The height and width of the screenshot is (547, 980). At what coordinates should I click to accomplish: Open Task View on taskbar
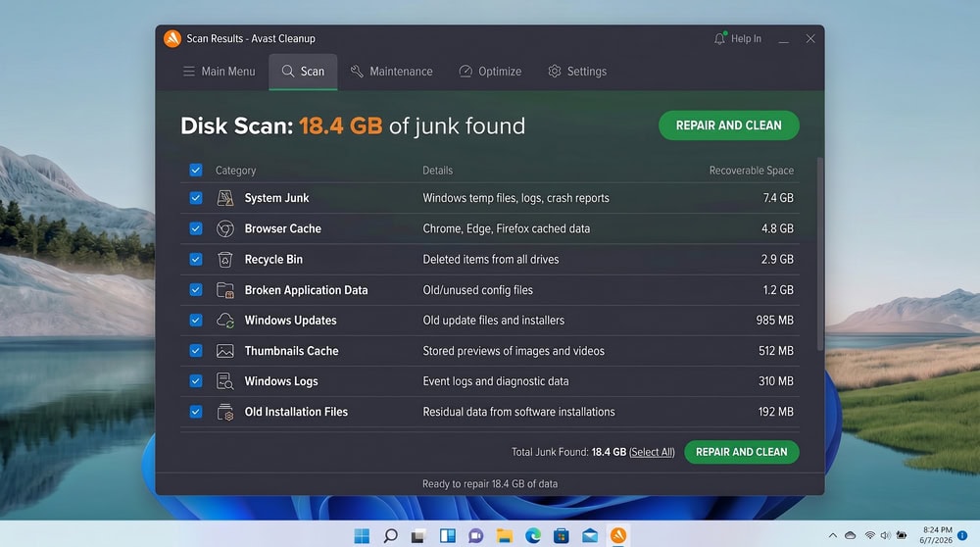(418, 536)
